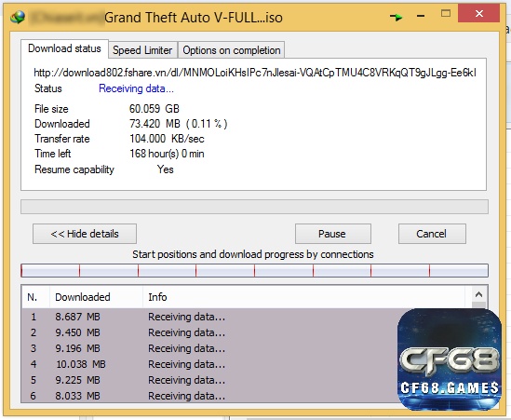Click the scroll up arrow of connections list
Viewport: 511px width, 420px height.
click(x=478, y=294)
